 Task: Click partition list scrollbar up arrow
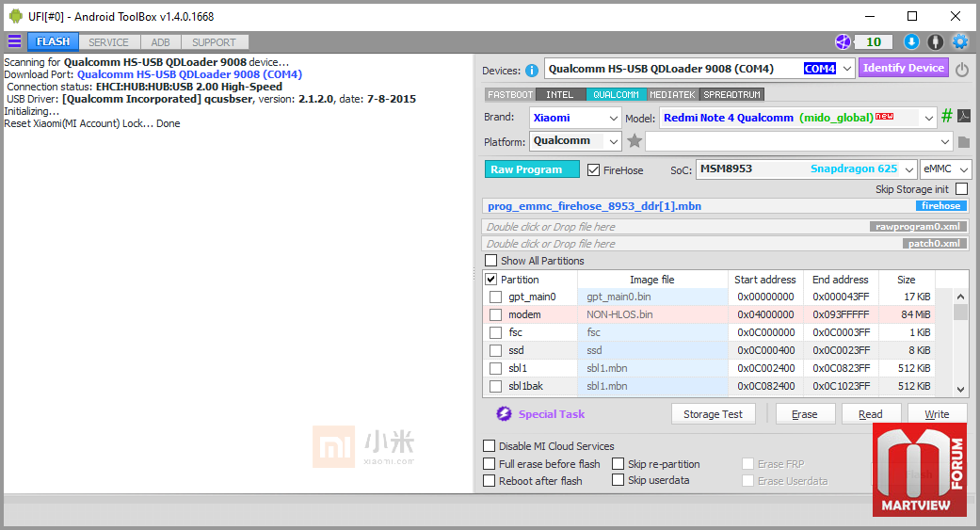(x=960, y=297)
